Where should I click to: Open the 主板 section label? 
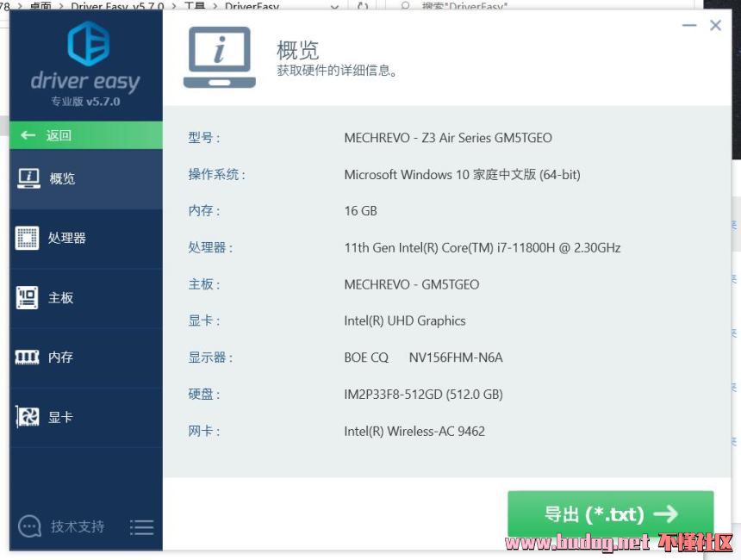(x=60, y=298)
